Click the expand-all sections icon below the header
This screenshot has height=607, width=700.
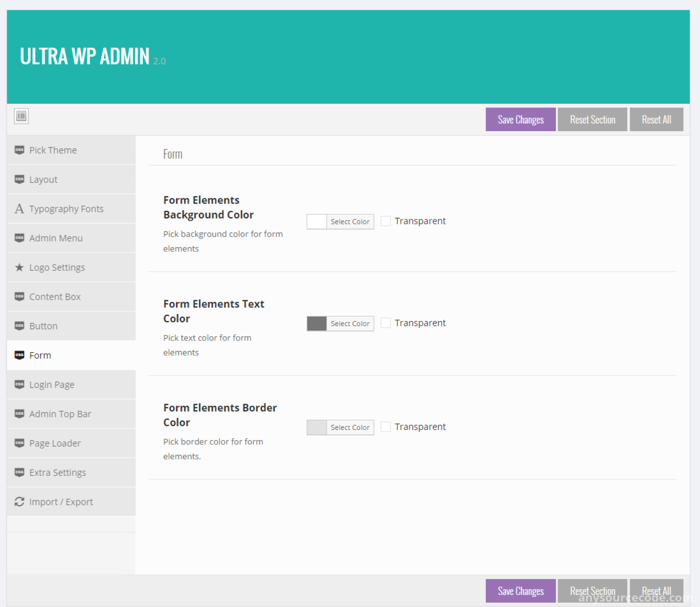(21, 116)
